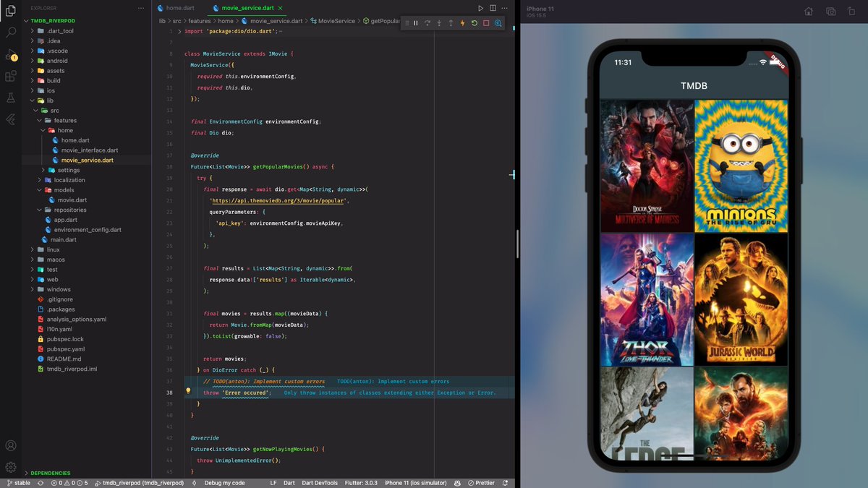
Task: Open Run and Debug view with badge
Action: point(11,54)
